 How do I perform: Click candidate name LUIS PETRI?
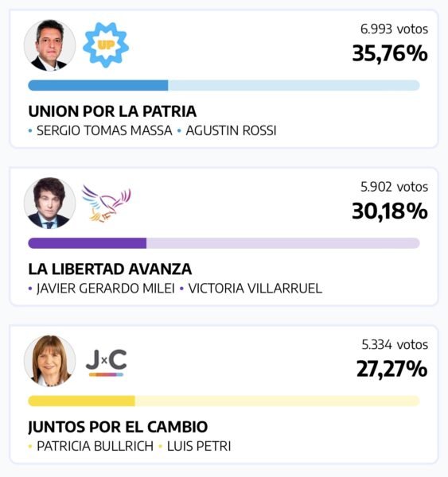(x=199, y=446)
